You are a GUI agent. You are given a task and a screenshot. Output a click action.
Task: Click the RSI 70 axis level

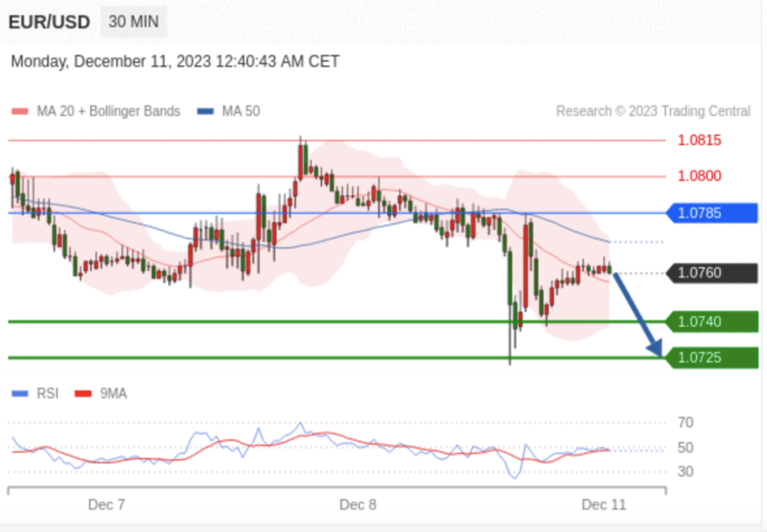pyautogui.click(x=686, y=423)
